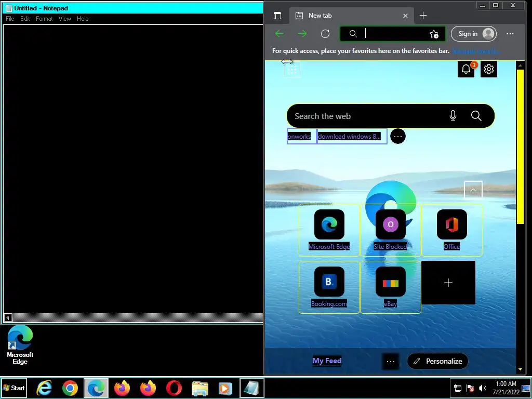The width and height of the screenshot is (532, 399).
Task: Open the Format menu in Notepad
Action: 44,19
